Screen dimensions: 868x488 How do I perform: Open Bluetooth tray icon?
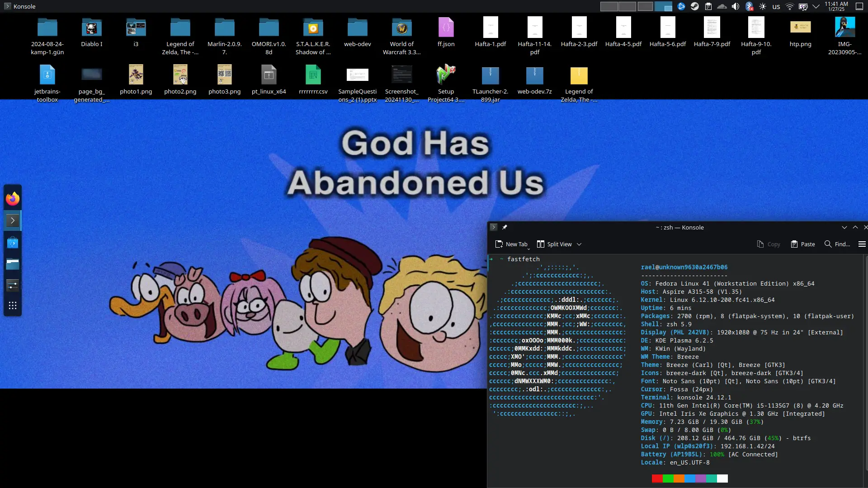pyautogui.click(x=749, y=6)
